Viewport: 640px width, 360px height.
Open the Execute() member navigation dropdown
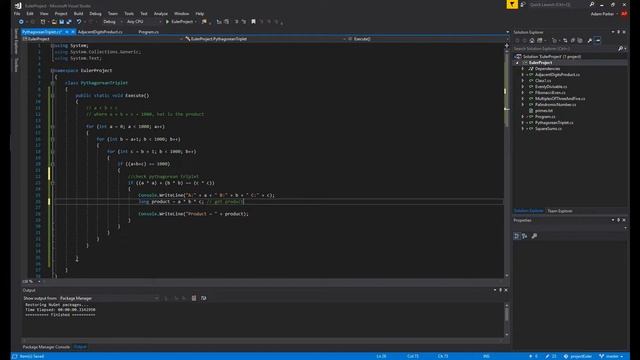coord(427,39)
